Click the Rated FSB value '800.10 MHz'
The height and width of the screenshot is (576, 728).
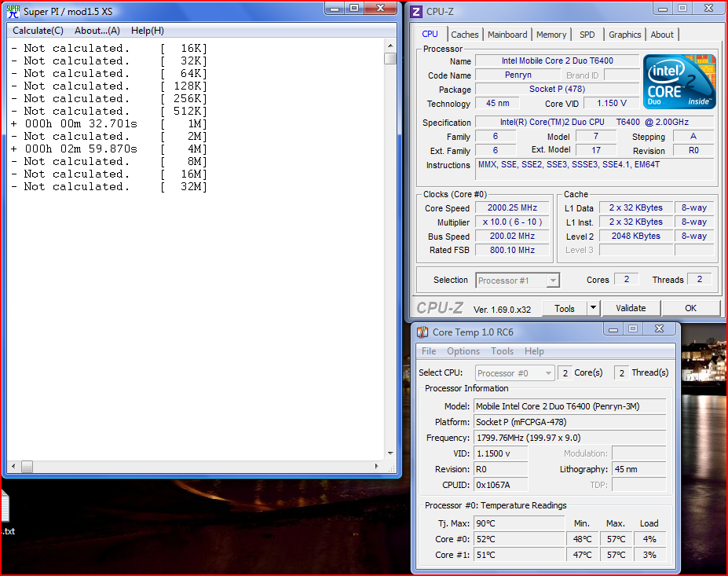click(x=513, y=250)
